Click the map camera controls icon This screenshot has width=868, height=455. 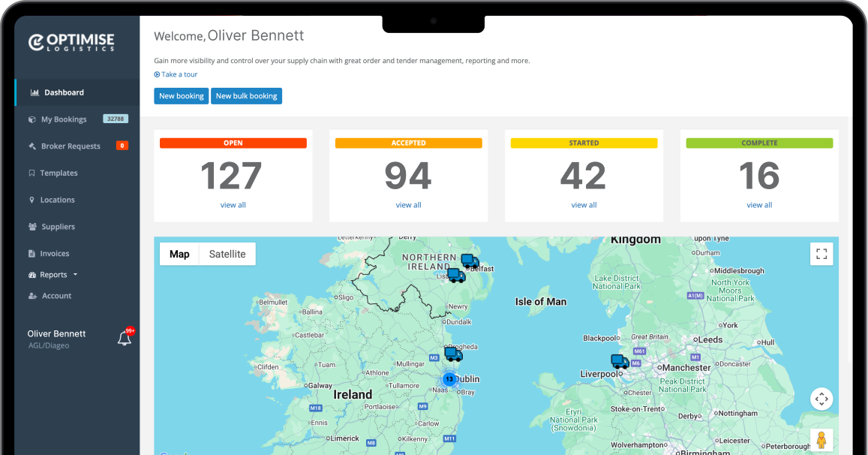coord(821,399)
